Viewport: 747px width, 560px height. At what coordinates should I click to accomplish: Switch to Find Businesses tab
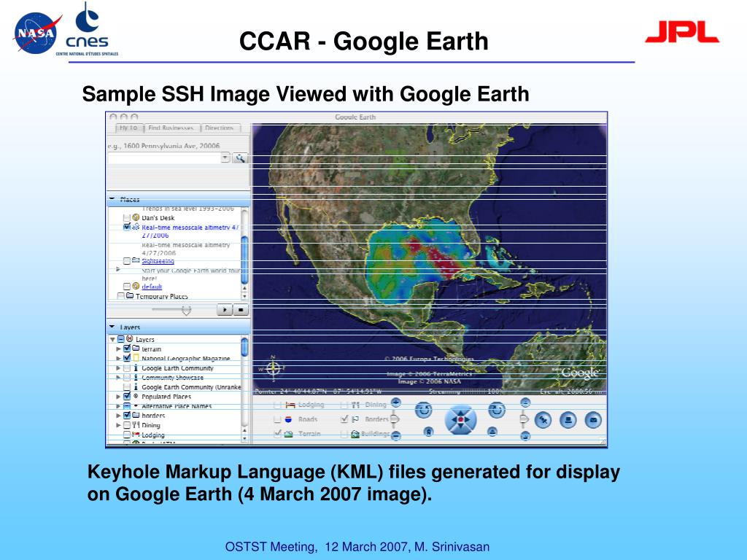171,128
